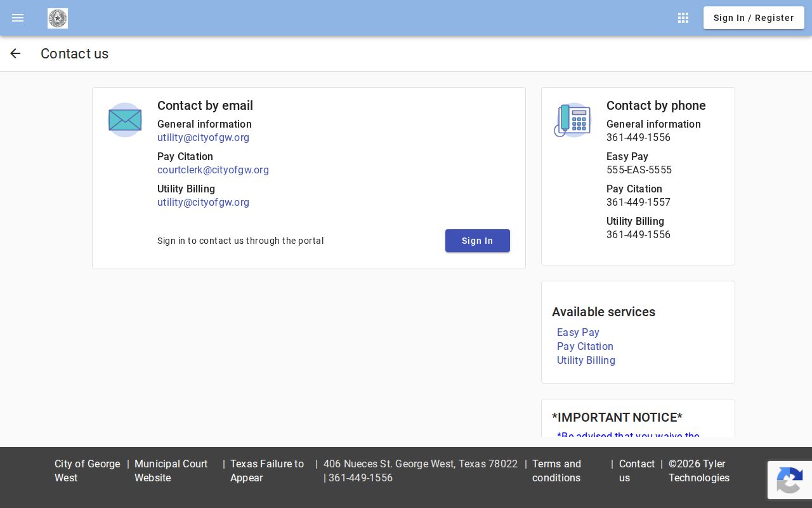Click the Available services heading
The image size is (812, 508).
(603, 312)
